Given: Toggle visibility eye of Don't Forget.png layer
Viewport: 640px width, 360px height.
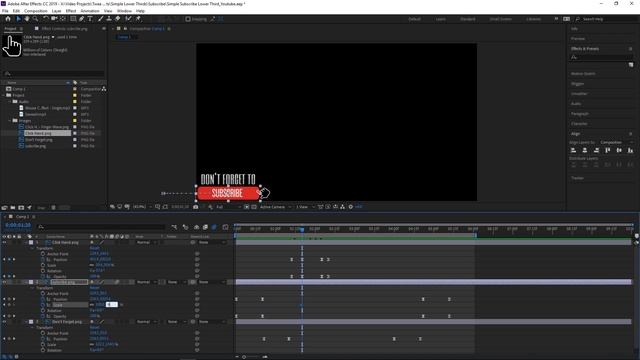Looking at the screenshot, I should click(4, 322).
